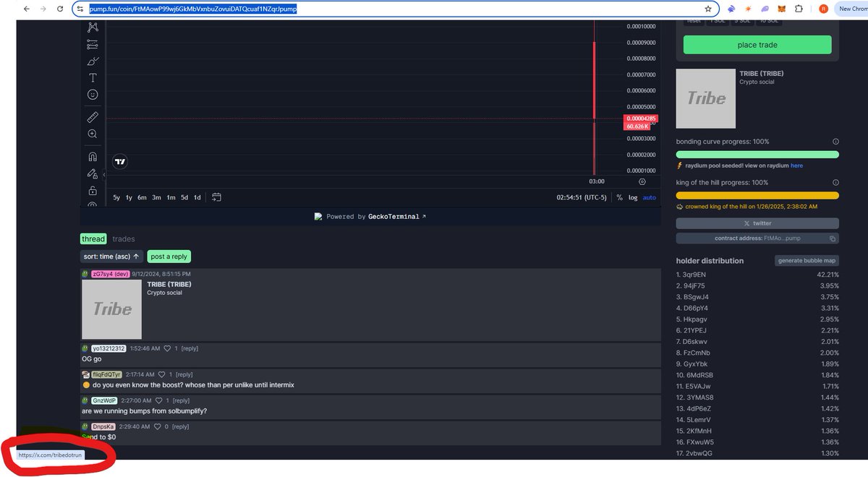Open the Chrome profile avatar R
868x477 pixels.
pos(823,9)
